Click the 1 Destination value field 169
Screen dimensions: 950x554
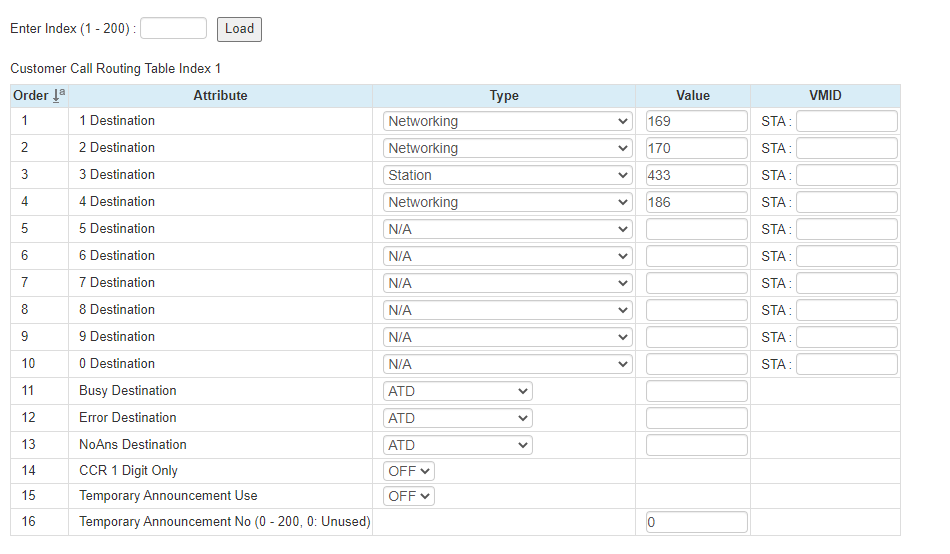(x=696, y=121)
